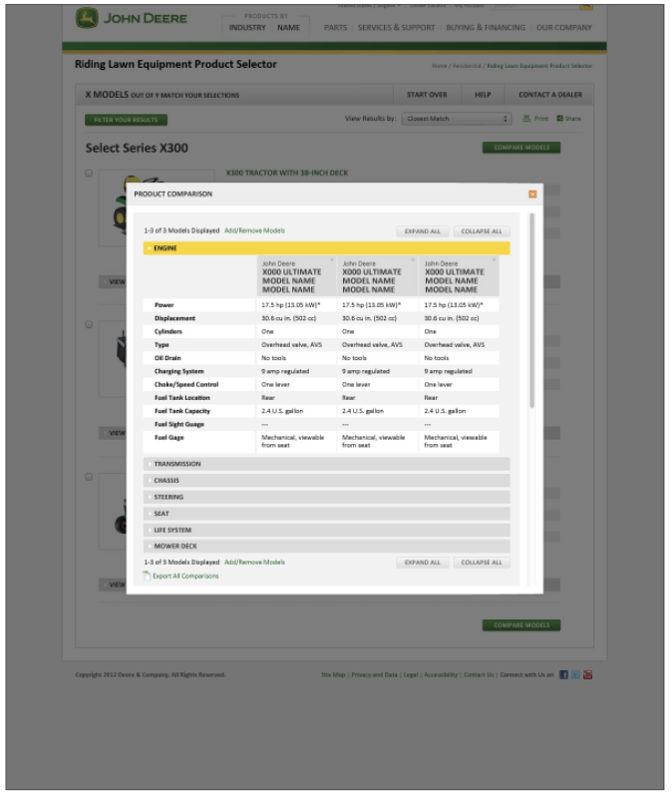Click the Export All Comparisons link
This screenshot has height=798, width=672.
[185, 576]
